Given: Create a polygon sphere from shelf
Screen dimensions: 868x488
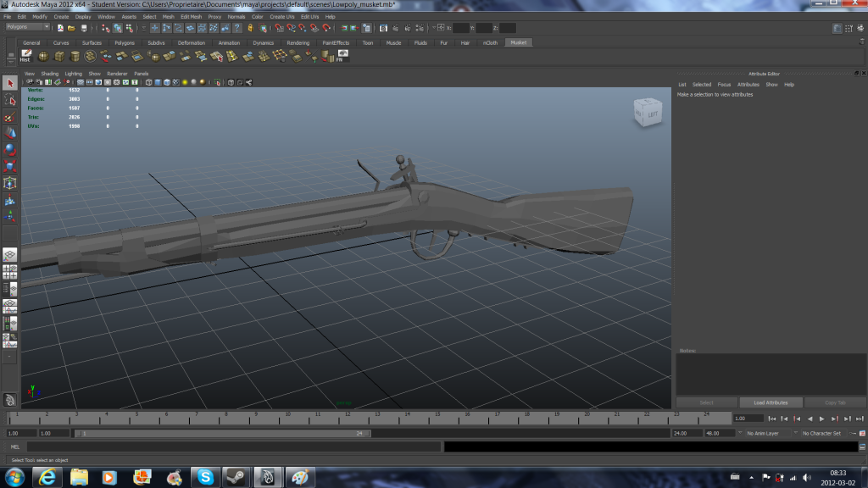Looking at the screenshot, I should [x=43, y=56].
